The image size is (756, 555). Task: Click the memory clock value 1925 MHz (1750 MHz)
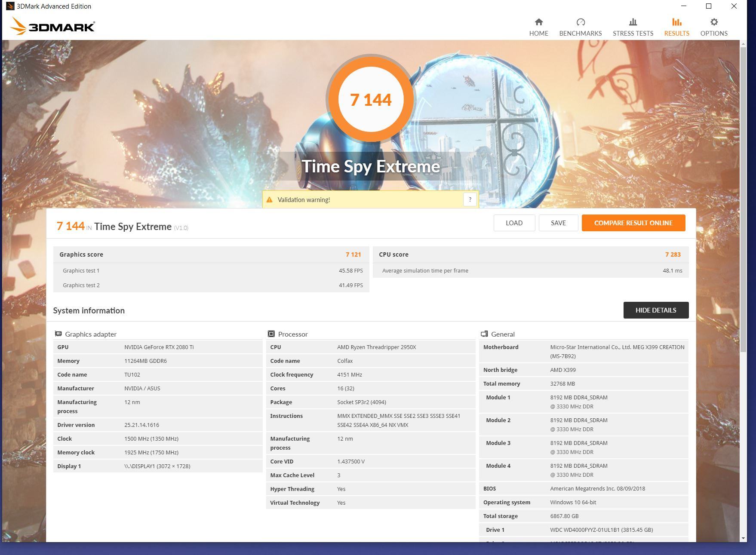pyautogui.click(x=151, y=452)
